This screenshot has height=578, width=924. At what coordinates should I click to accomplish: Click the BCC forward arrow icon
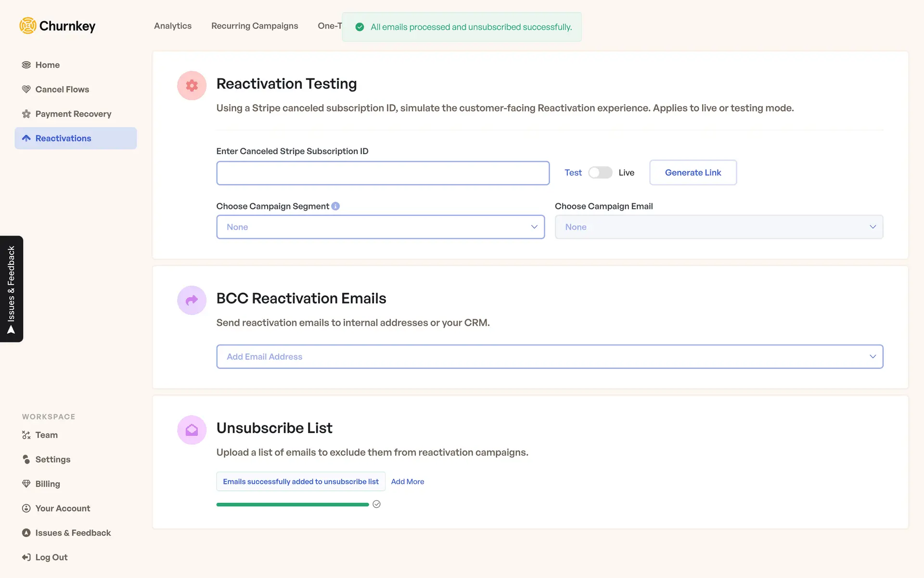coord(192,300)
